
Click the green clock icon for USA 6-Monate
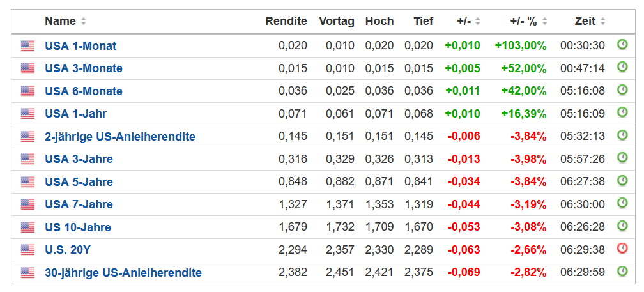622,90
